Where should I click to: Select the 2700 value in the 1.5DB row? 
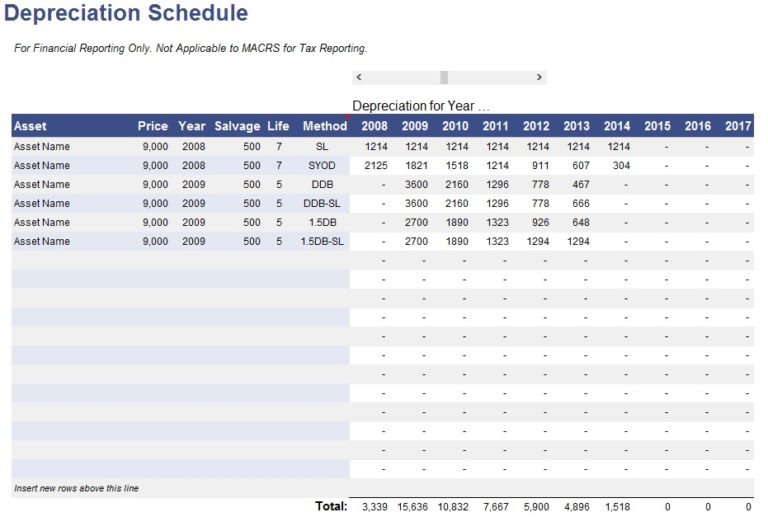(416, 222)
